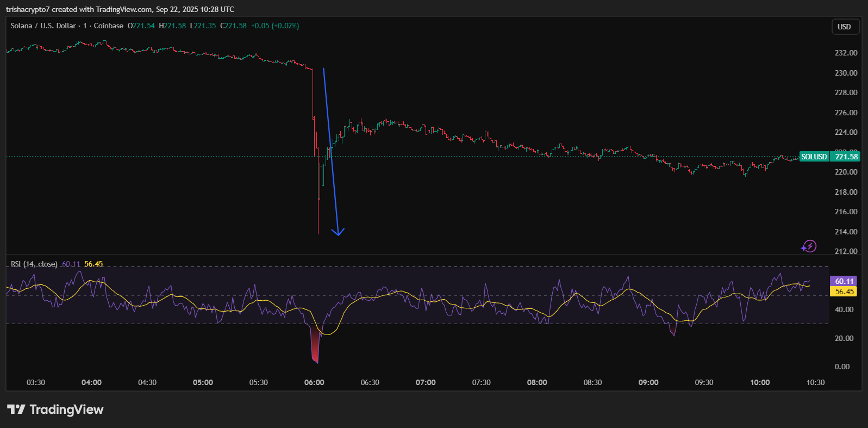868x428 pixels.
Task: Click the +0.05 (+0.02%) change value
Action: pyautogui.click(x=275, y=26)
